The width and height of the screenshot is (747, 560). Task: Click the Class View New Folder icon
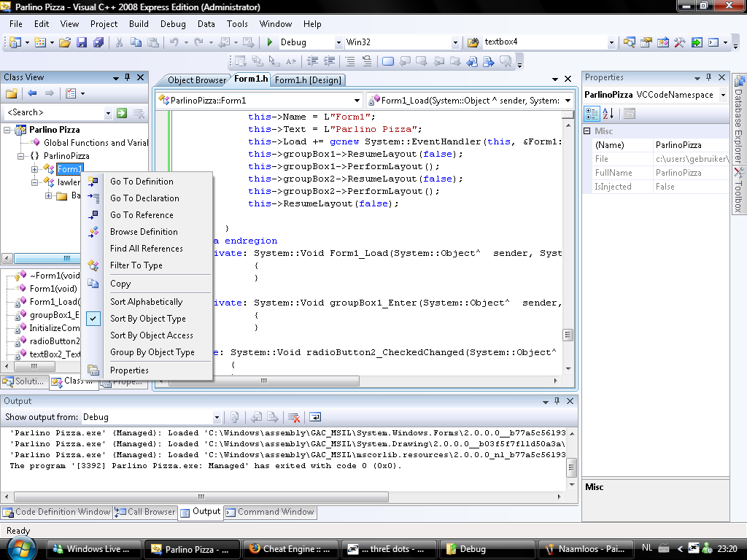click(12, 93)
